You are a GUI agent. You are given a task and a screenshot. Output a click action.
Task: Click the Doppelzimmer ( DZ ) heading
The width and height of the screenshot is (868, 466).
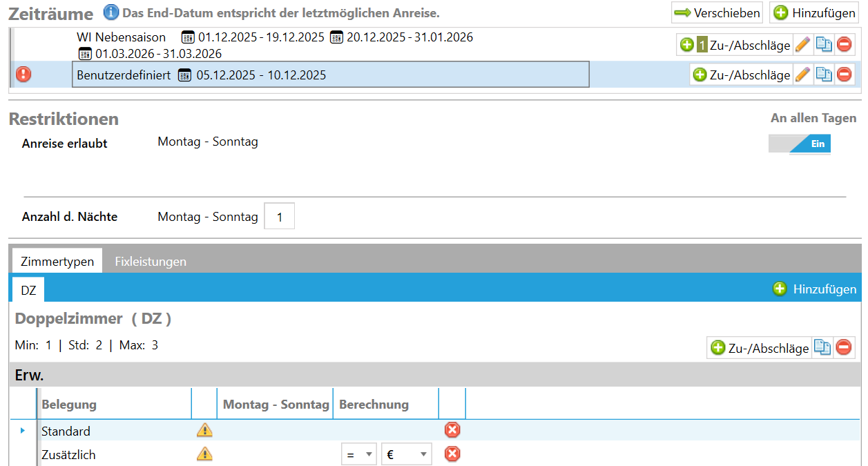click(x=93, y=319)
